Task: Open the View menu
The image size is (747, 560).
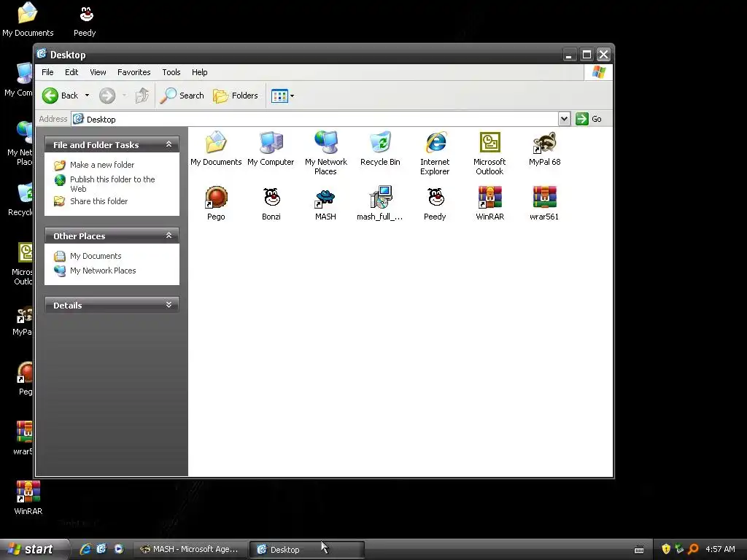Action: click(98, 72)
